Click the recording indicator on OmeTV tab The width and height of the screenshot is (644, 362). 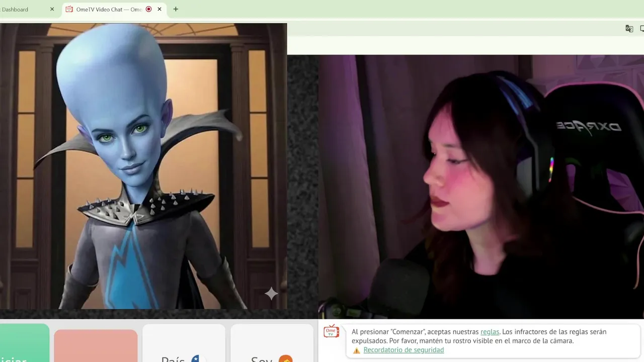tap(148, 9)
